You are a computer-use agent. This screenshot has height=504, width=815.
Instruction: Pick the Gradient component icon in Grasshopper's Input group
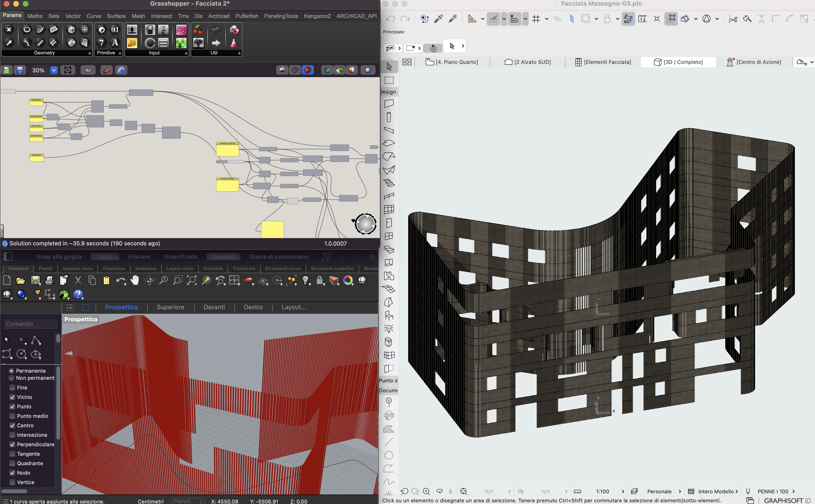pyautogui.click(x=181, y=30)
